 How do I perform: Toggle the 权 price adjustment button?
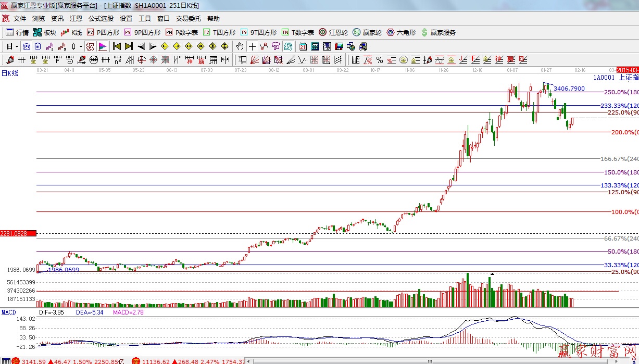tap(90, 46)
